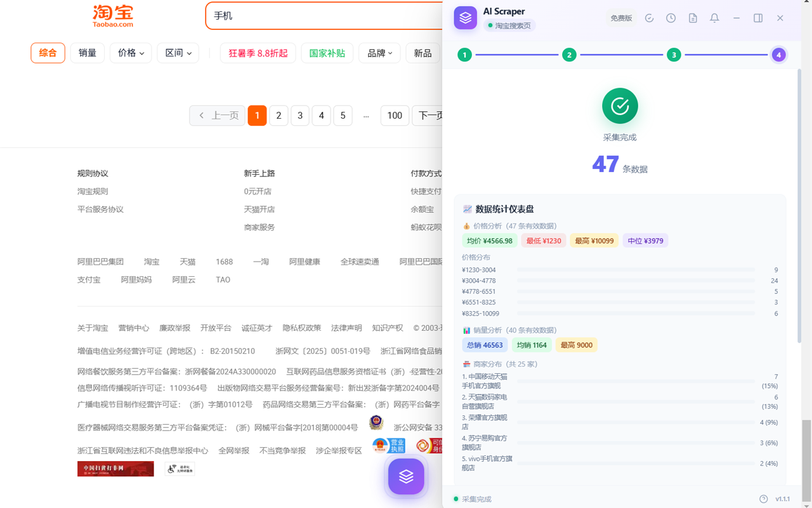
Task: Open the document log icon in AI Scraper header
Action: click(693, 18)
